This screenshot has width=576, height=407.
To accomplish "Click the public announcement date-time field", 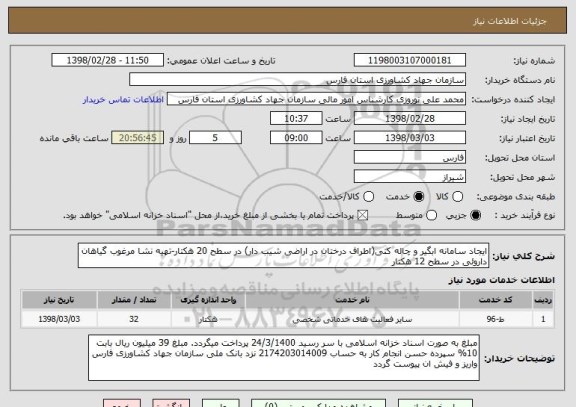I will pyautogui.click(x=108, y=60).
